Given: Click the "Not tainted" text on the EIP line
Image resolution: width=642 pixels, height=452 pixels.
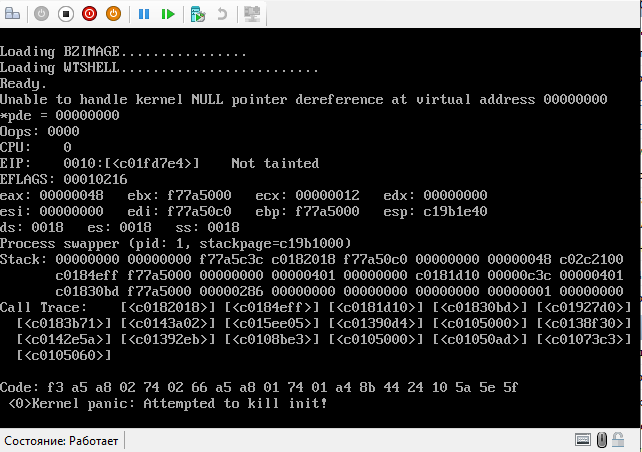Looking at the screenshot, I should point(275,163).
